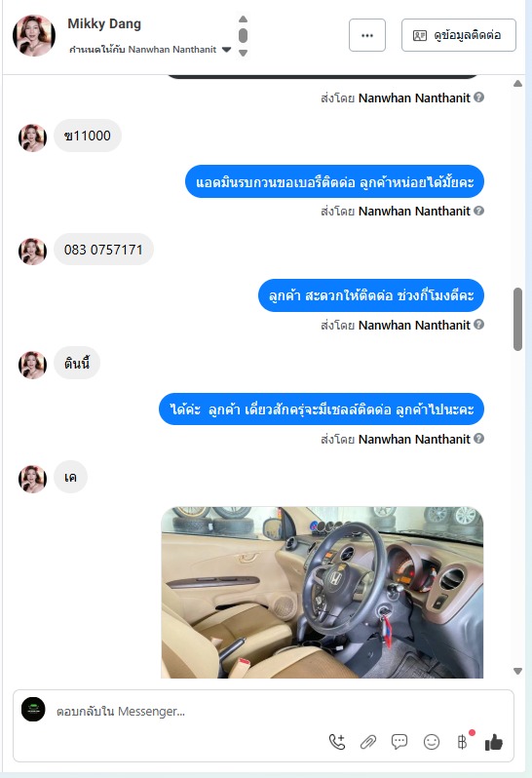This screenshot has width=532, height=778.
Task: Click the page avatar icon in composer
Action: pyautogui.click(x=33, y=710)
